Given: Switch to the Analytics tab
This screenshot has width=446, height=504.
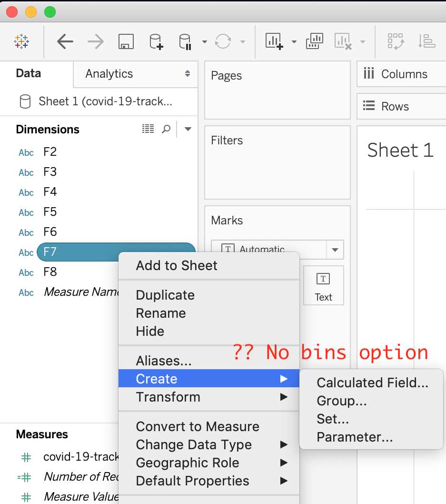Looking at the screenshot, I should click(x=109, y=74).
